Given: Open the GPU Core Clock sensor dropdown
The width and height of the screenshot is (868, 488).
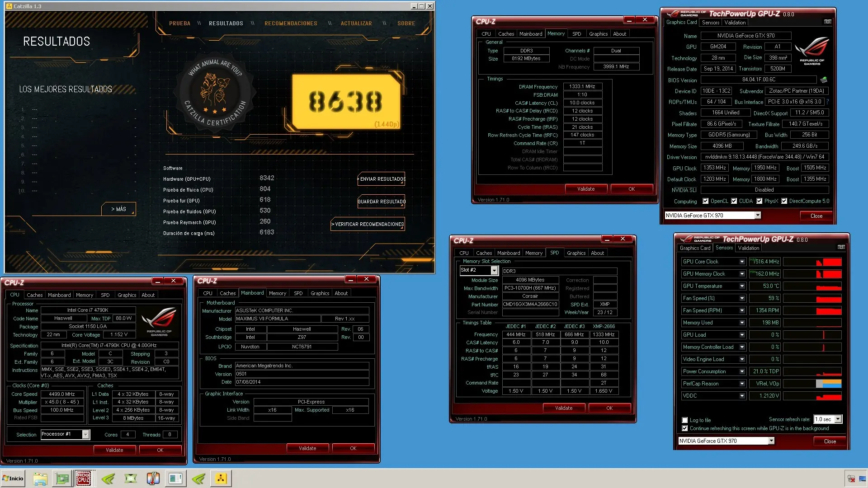Looking at the screenshot, I should tap(742, 262).
